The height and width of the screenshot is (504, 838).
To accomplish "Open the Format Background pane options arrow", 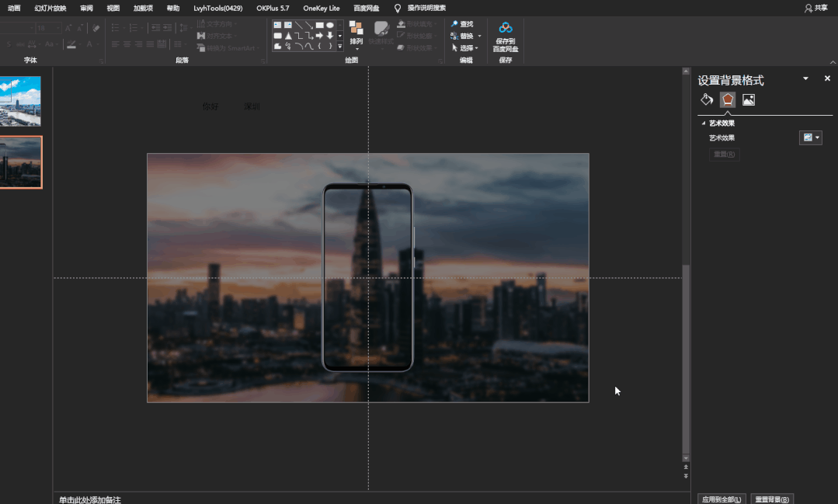I will (805, 78).
